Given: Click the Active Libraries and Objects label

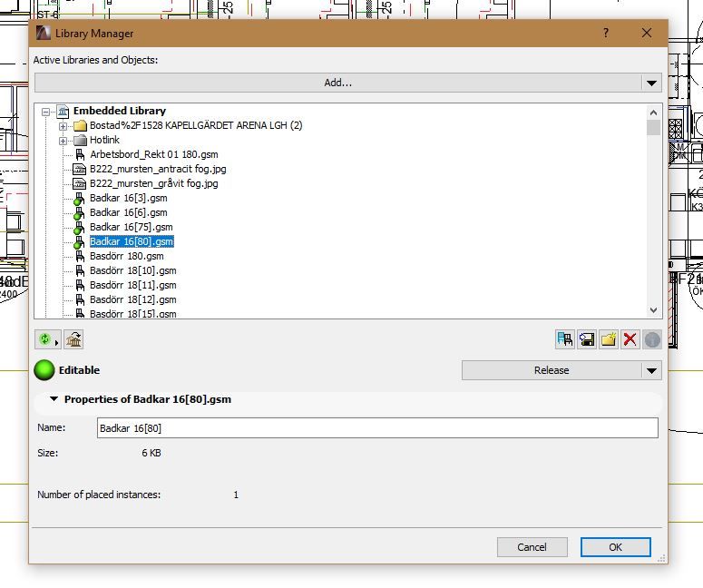Looking at the screenshot, I should click(95, 60).
